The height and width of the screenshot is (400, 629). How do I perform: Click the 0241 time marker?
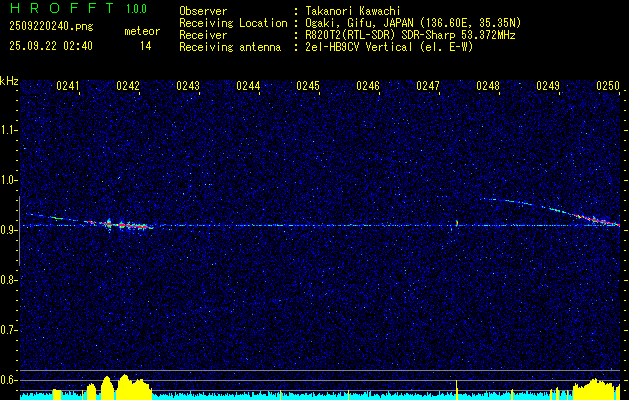67,86
